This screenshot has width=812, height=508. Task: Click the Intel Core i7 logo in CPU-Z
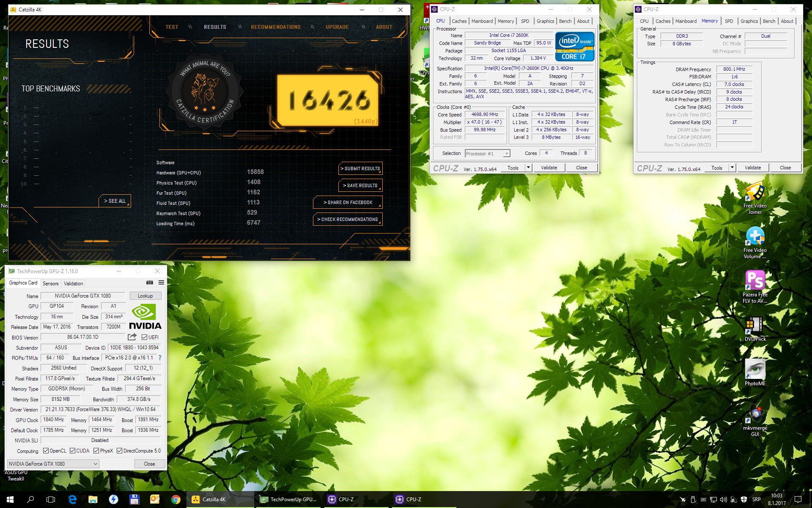(575, 47)
